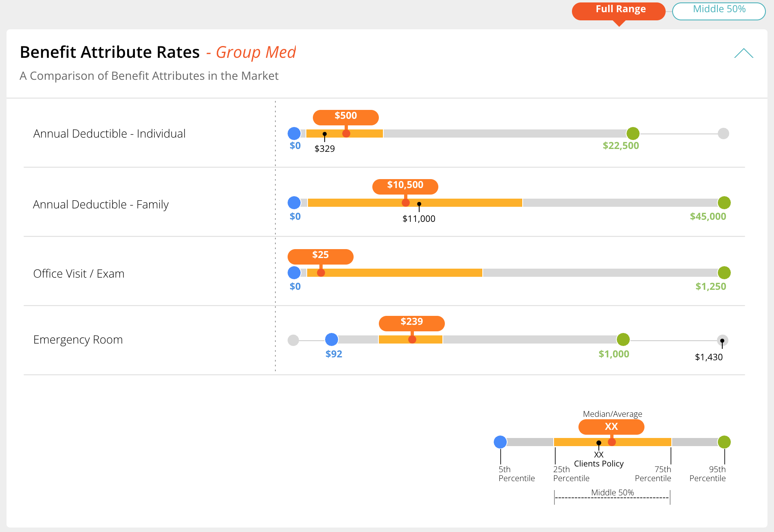Click the Clients Policy label in legend
This screenshot has height=532, width=774.
[x=598, y=464]
